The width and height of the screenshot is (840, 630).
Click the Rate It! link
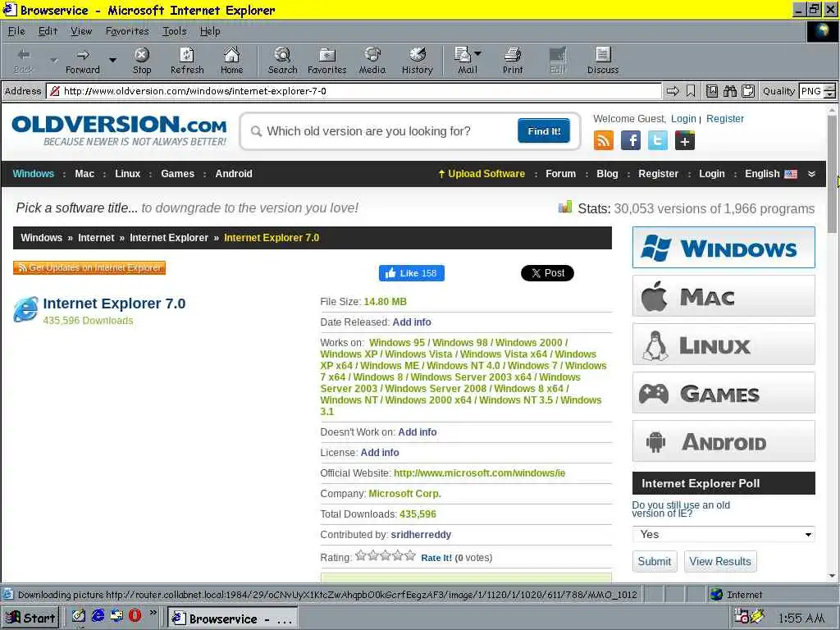[436, 558]
